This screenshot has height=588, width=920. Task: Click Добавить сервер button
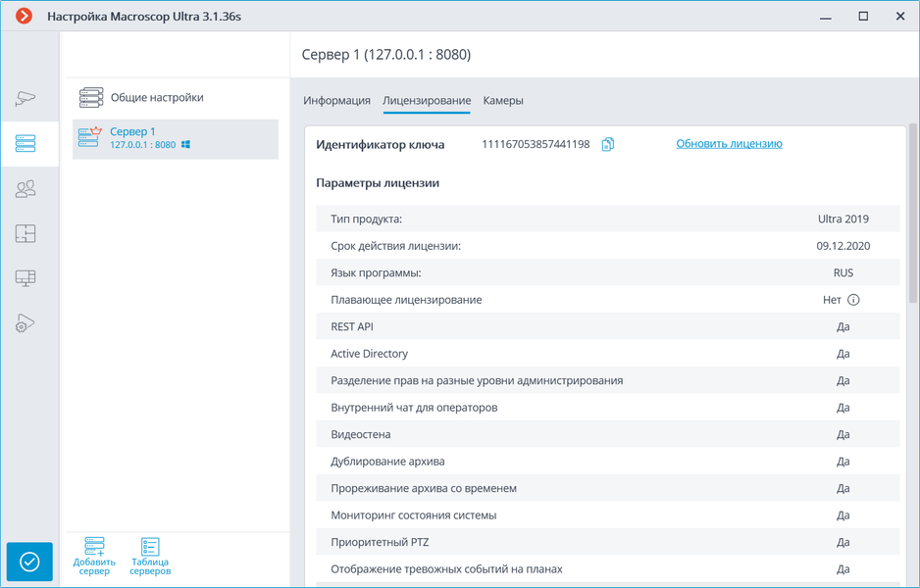coord(94,556)
